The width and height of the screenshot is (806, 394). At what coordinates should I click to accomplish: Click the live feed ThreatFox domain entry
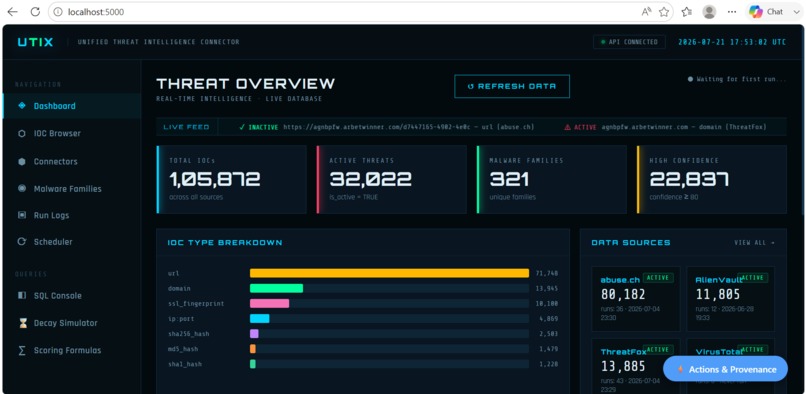pyautogui.click(x=665, y=127)
